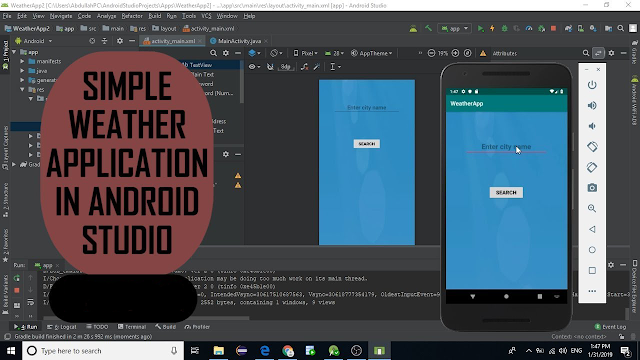Viewport: 640px width, 360px height.
Task: Click SEARCH button in emulator
Action: [x=506, y=192]
